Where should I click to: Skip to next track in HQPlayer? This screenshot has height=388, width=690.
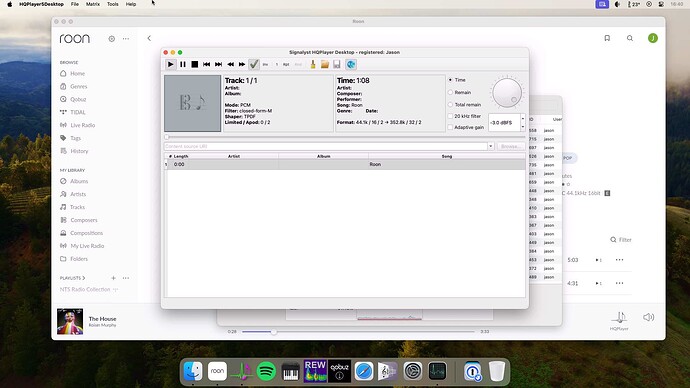point(218,64)
